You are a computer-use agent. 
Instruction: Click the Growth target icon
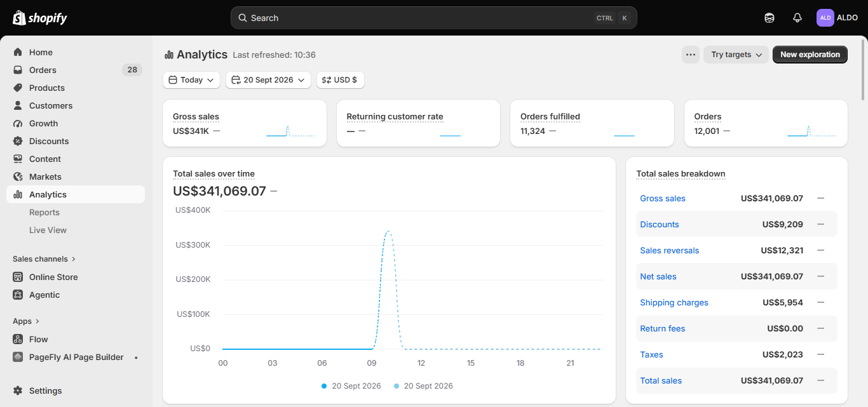point(18,123)
